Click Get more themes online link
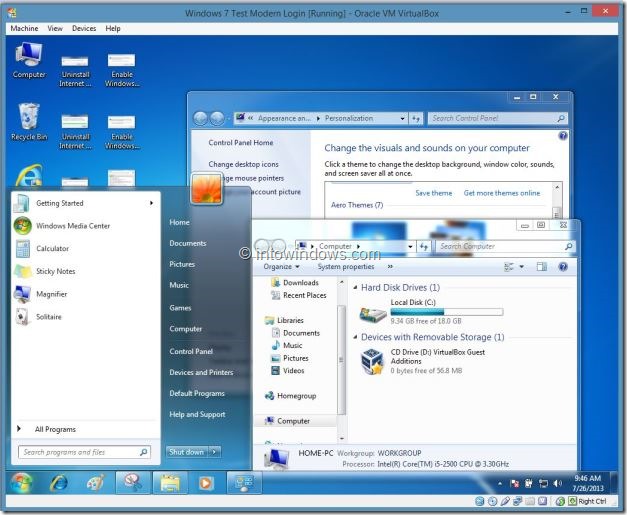Viewport: 627px width, 515px height. (x=502, y=193)
